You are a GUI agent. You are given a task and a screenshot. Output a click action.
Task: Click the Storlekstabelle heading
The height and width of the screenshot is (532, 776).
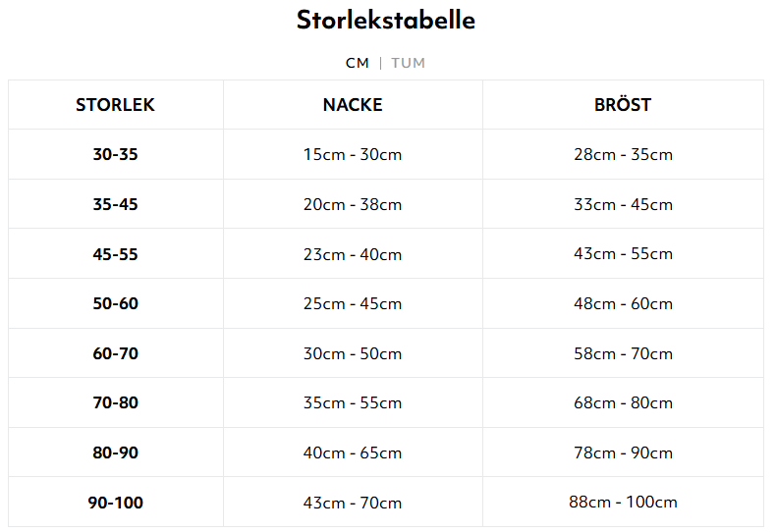pos(386,21)
